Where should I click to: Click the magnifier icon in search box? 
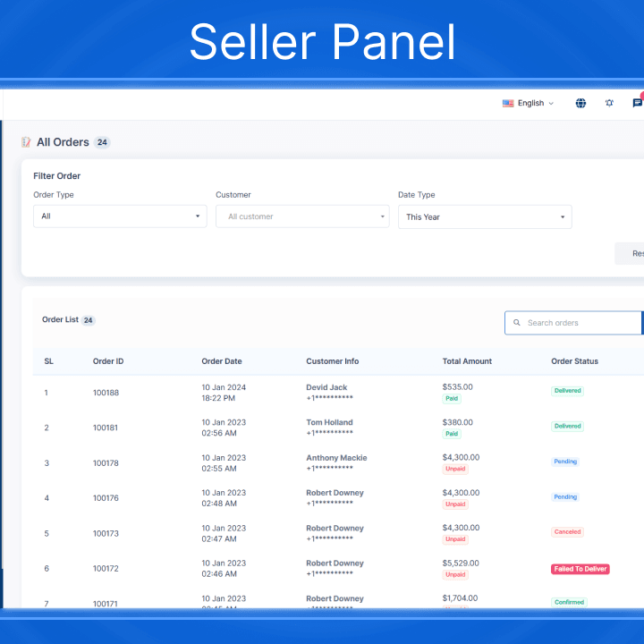pyautogui.click(x=517, y=323)
